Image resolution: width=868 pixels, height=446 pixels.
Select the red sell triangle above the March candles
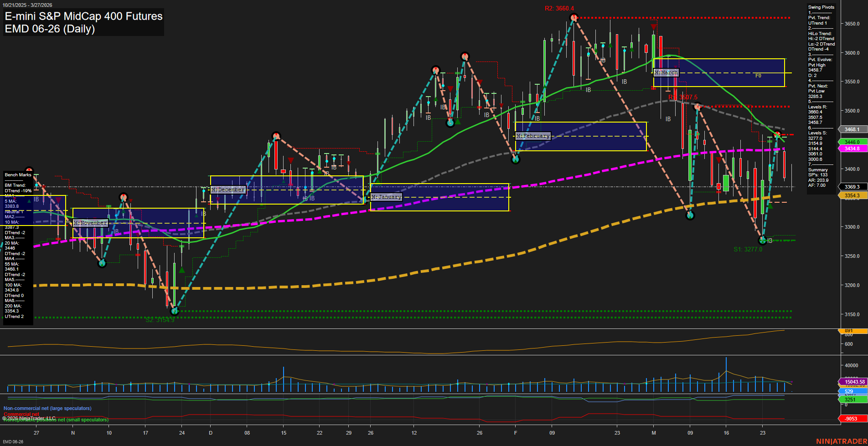(x=654, y=27)
